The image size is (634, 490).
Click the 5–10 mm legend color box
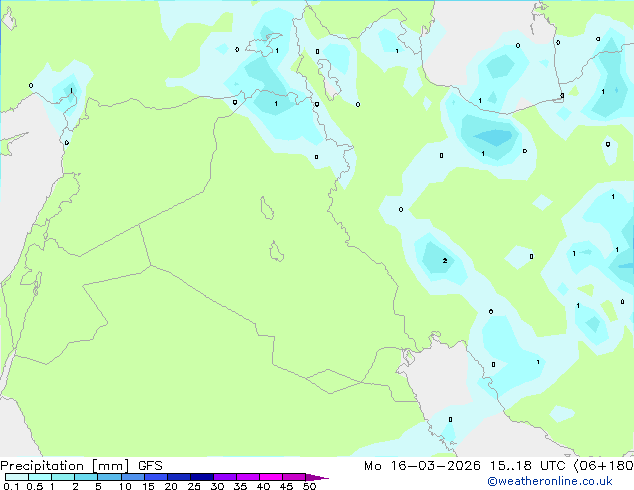click(109, 477)
